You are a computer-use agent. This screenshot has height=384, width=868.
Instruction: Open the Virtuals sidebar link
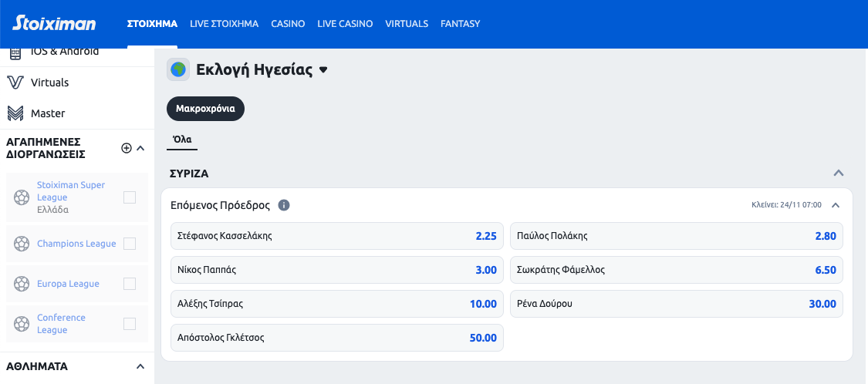(50, 83)
